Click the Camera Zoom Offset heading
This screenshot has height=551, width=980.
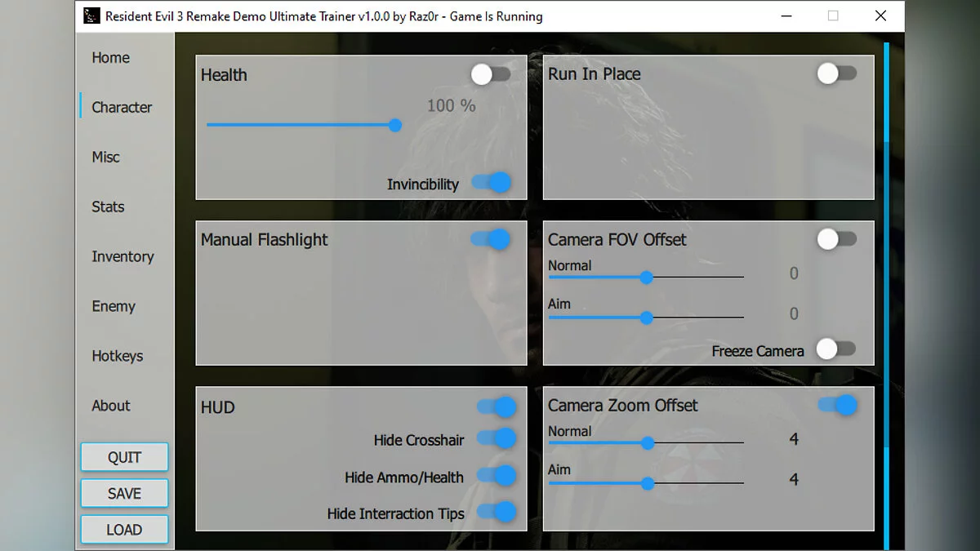click(x=623, y=405)
